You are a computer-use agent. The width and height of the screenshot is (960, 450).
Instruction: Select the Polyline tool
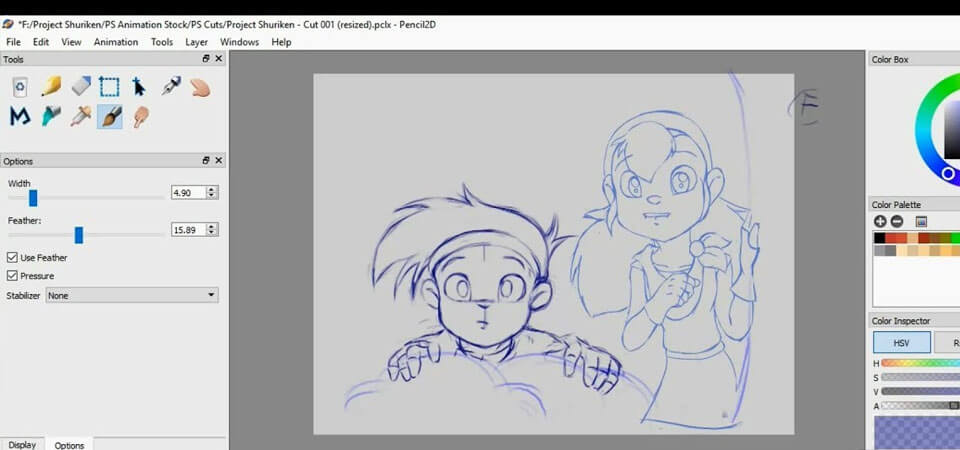pyautogui.click(x=20, y=116)
